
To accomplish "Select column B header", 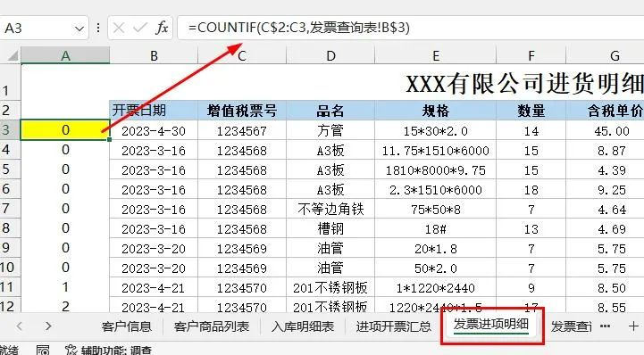I will coord(154,55).
